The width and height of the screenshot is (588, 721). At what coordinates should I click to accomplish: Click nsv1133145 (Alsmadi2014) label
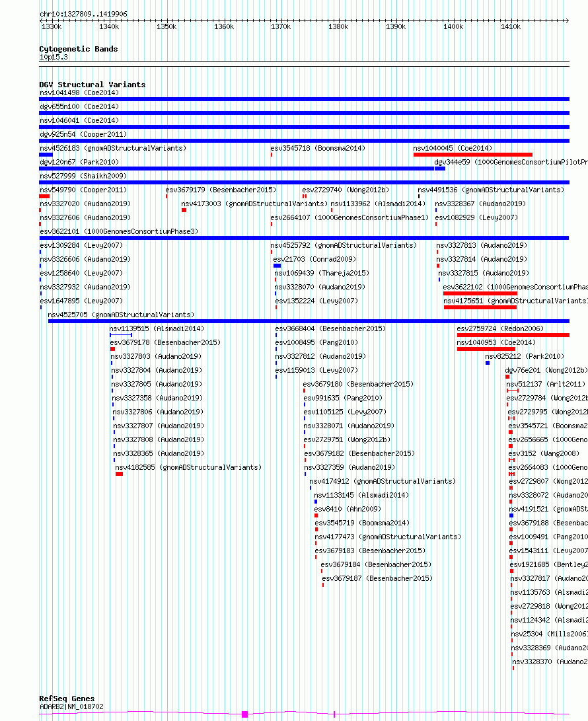(361, 495)
